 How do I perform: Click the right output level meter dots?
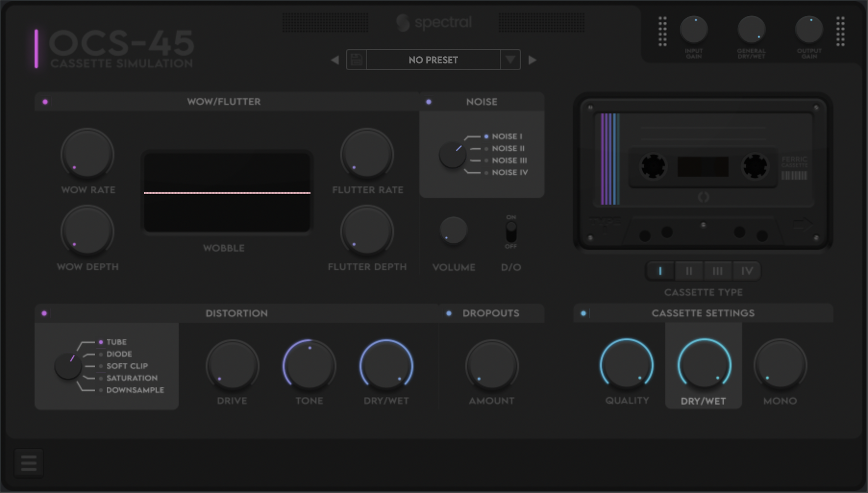point(841,32)
